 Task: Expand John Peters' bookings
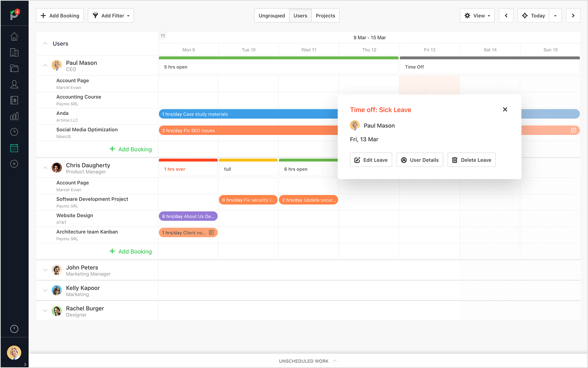pos(45,270)
